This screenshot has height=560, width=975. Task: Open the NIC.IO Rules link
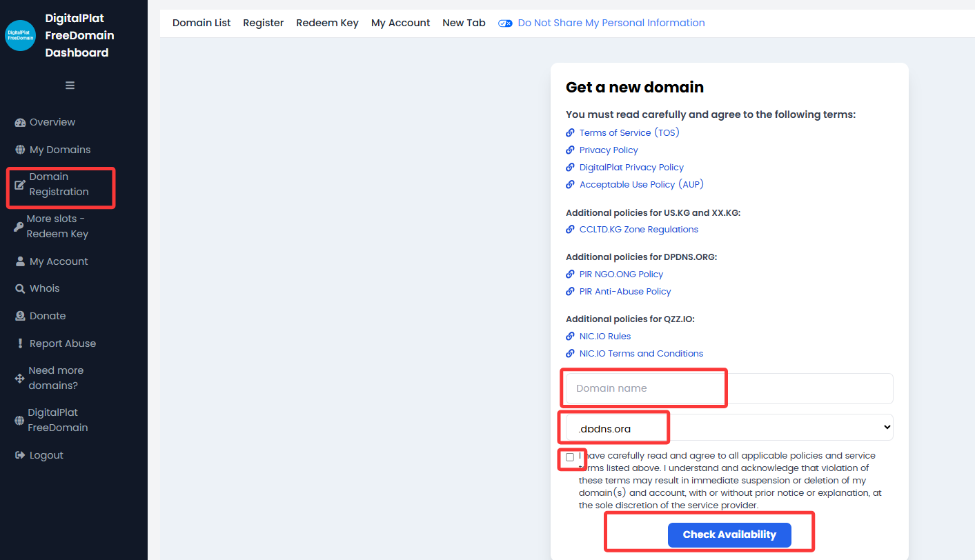click(605, 336)
